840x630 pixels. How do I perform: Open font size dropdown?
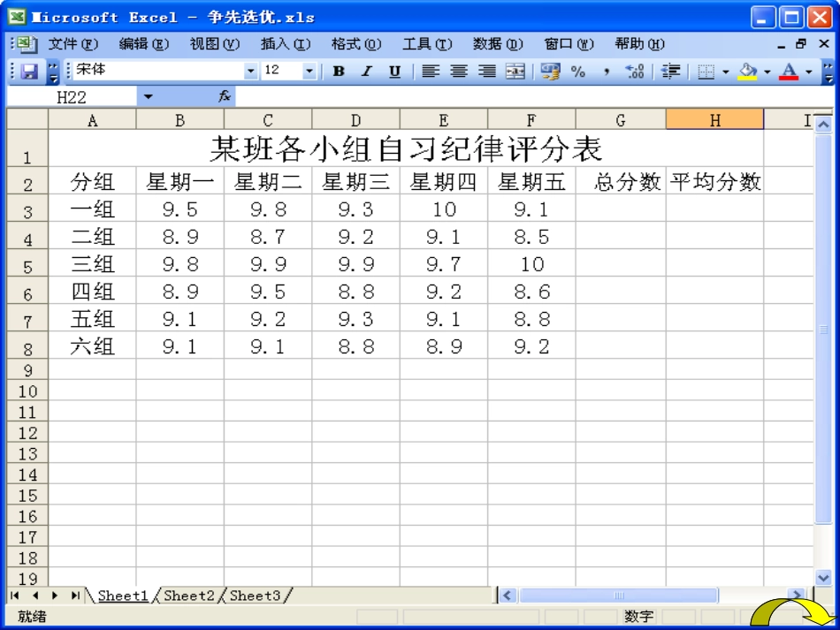[x=309, y=71]
